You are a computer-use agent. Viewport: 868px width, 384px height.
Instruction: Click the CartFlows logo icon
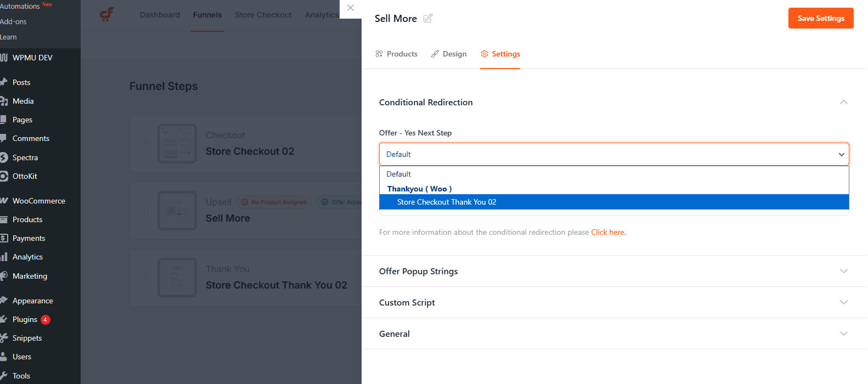click(x=106, y=14)
